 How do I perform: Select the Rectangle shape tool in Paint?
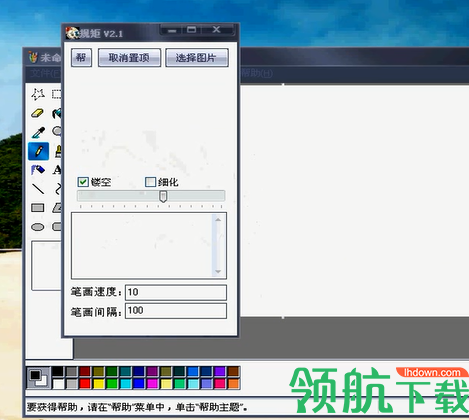pyautogui.click(x=38, y=208)
